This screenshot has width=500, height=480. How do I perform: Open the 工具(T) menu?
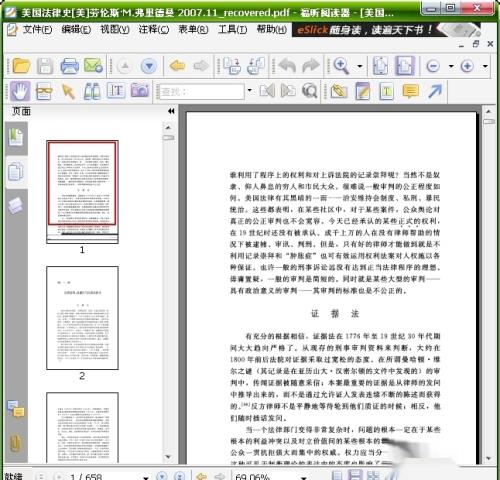click(x=232, y=30)
